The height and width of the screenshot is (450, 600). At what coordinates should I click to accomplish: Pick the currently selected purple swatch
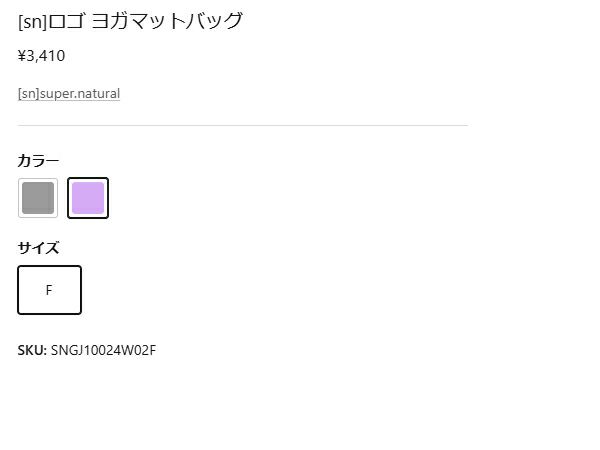pyautogui.click(x=88, y=198)
